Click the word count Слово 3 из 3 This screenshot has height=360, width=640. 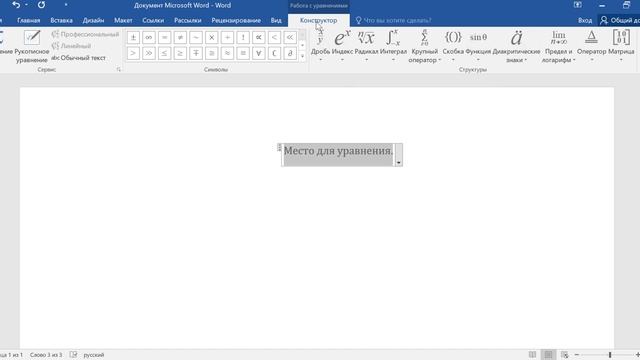(x=46, y=355)
